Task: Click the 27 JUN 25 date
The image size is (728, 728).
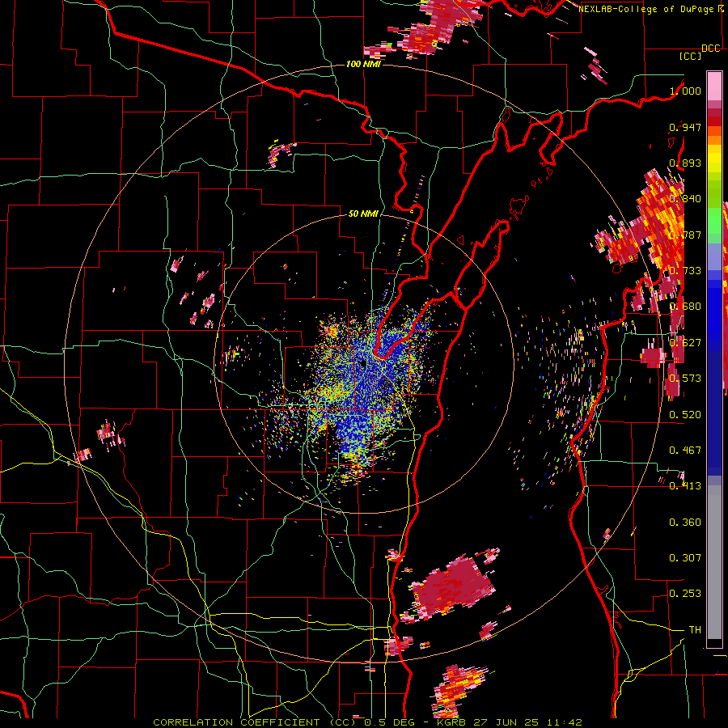Action: pos(506,722)
